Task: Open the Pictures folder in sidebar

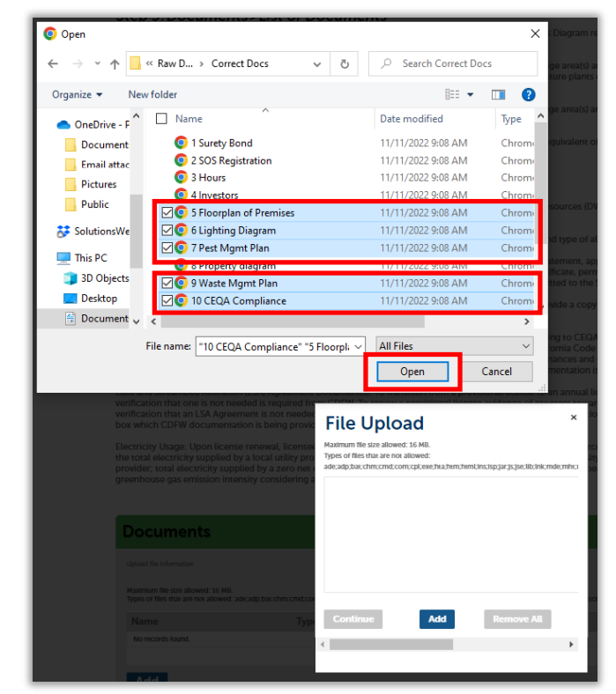Action: 91,184
